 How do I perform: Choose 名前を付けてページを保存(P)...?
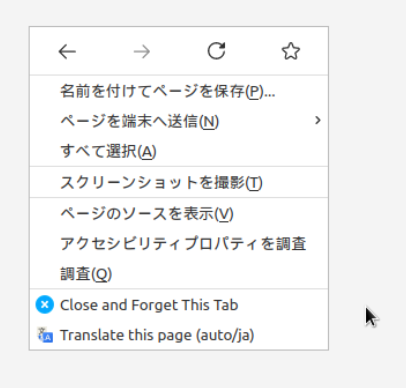click(x=179, y=91)
